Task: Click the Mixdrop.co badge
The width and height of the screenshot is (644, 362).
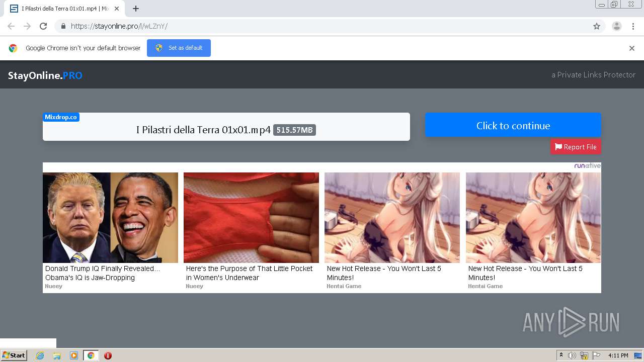Action: [61, 117]
